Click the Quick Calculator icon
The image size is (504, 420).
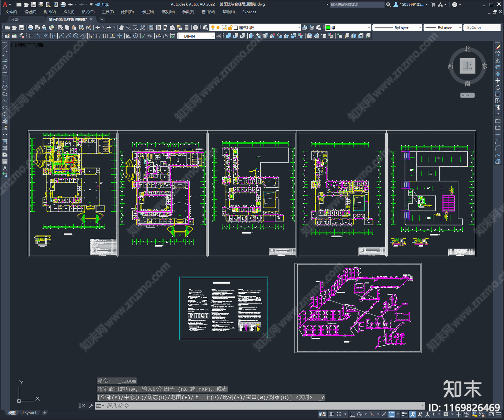[x=186, y=28]
